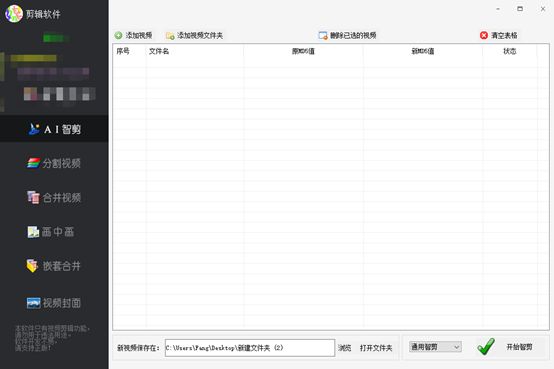Screen dimensions: 554x369
Task: Click the 打开文件夹 button
Action: 376,348
